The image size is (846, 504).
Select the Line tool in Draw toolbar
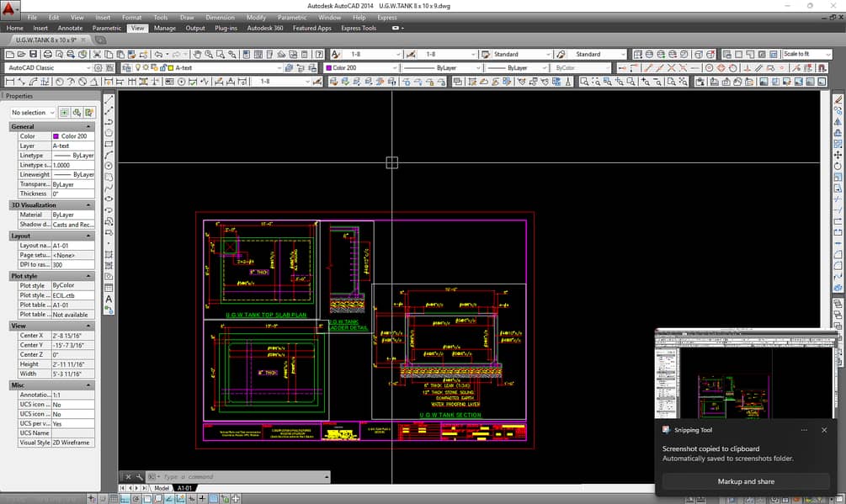click(109, 100)
